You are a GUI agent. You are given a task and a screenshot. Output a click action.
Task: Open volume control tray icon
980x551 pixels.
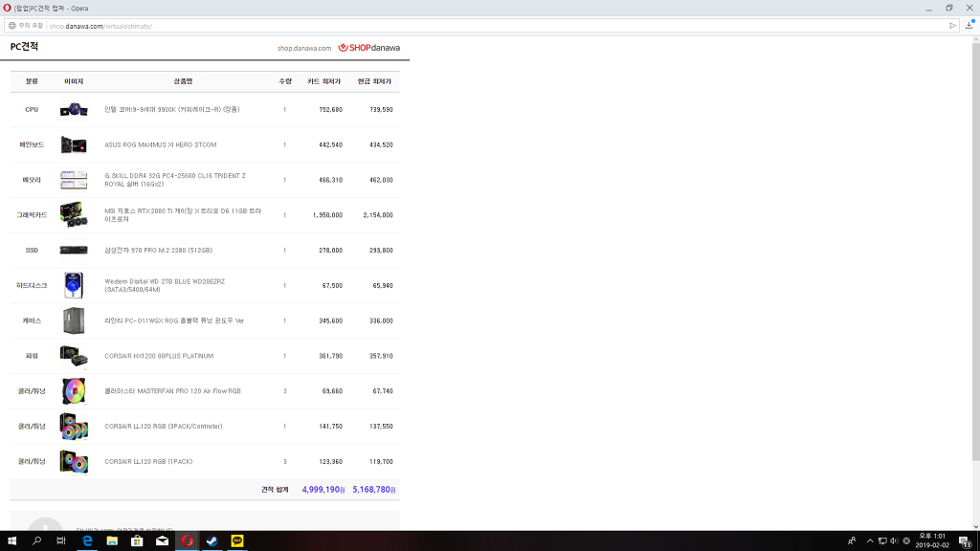point(894,541)
